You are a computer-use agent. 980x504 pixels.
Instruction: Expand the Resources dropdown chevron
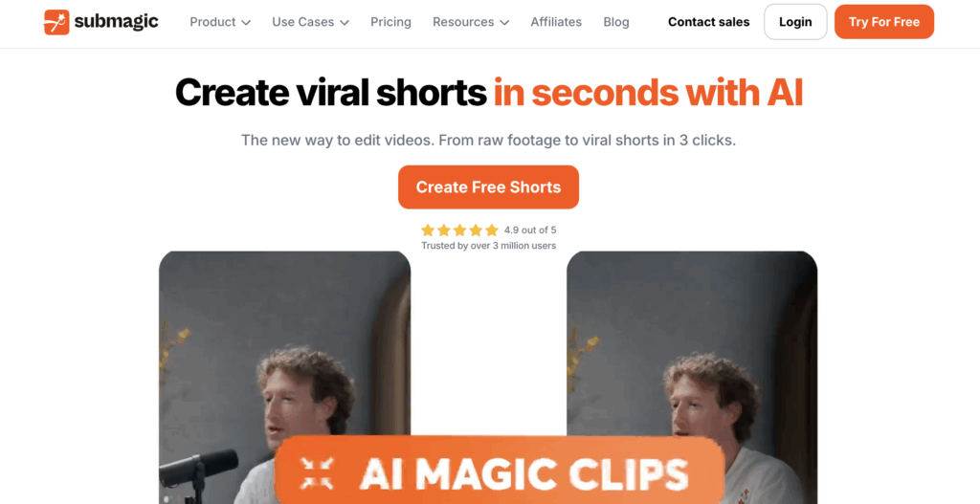(504, 23)
